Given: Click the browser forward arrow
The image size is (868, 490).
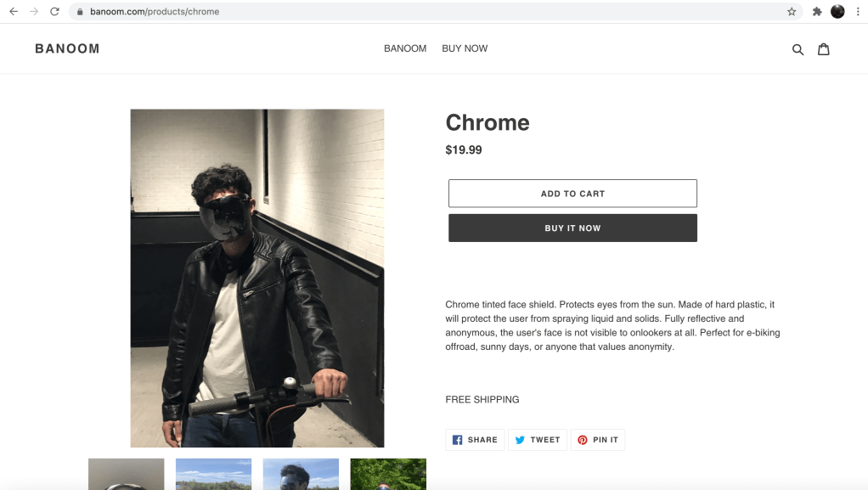Looking at the screenshot, I should 34,12.
